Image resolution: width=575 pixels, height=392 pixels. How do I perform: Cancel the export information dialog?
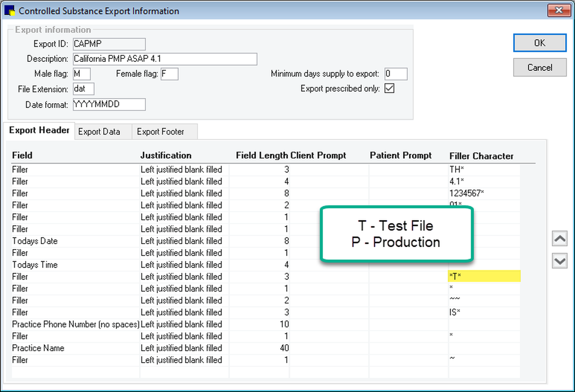(x=540, y=67)
